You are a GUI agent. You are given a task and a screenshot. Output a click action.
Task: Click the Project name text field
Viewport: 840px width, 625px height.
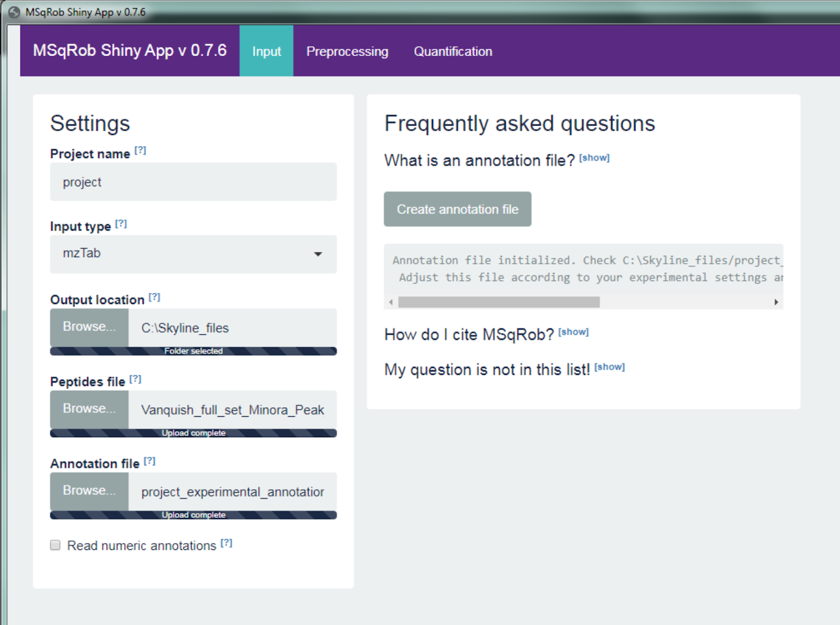click(x=193, y=182)
